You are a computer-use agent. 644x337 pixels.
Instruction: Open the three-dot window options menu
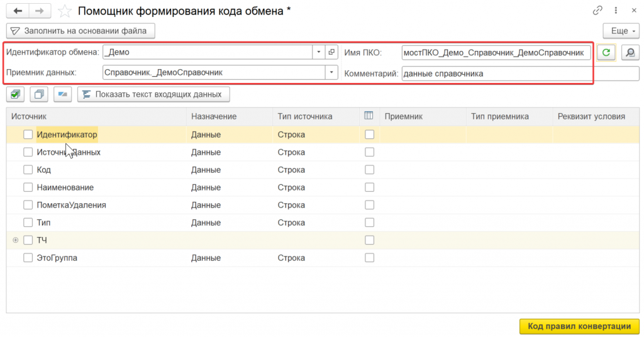[x=616, y=11]
